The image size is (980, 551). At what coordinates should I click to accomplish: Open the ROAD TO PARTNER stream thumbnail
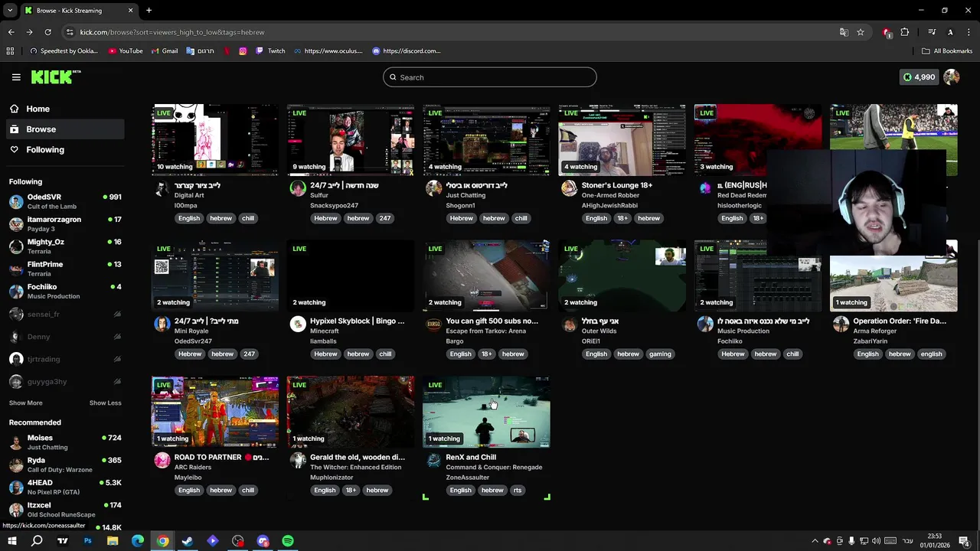point(215,412)
